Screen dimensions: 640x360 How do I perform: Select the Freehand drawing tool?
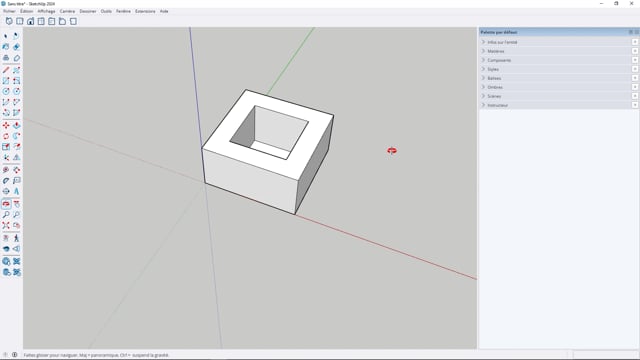point(16,70)
